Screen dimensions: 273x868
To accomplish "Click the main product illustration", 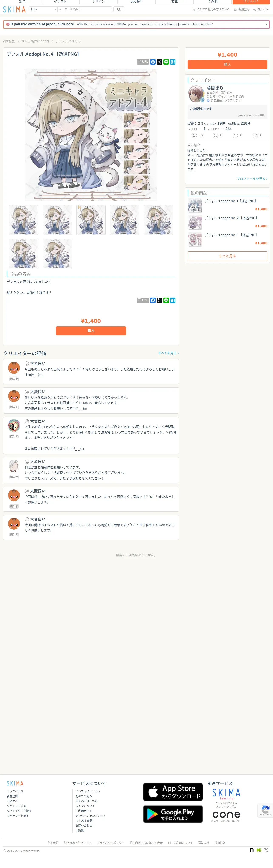I will coord(91,135).
